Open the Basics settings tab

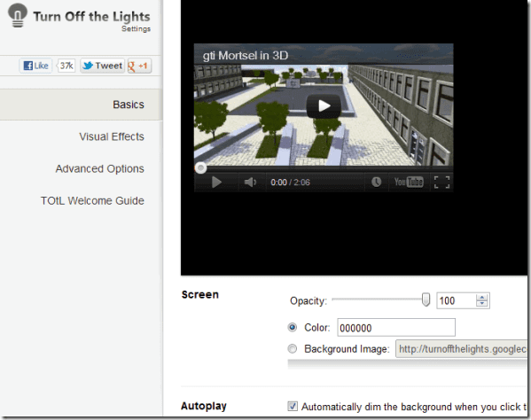point(82,105)
